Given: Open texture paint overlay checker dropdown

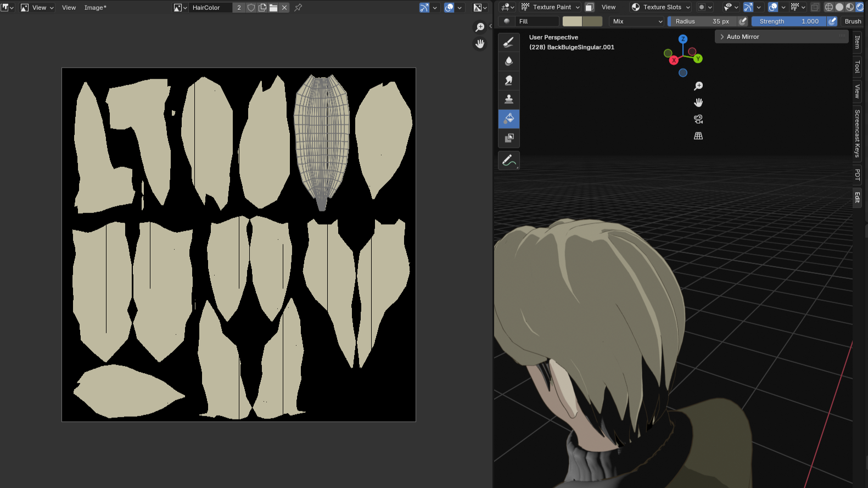Looking at the screenshot, I should tap(798, 7).
